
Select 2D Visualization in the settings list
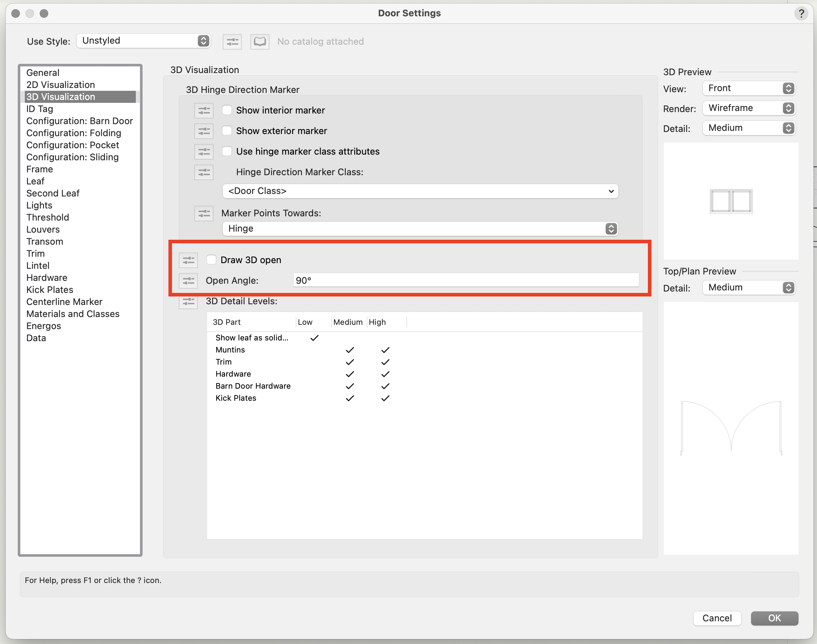coord(60,84)
